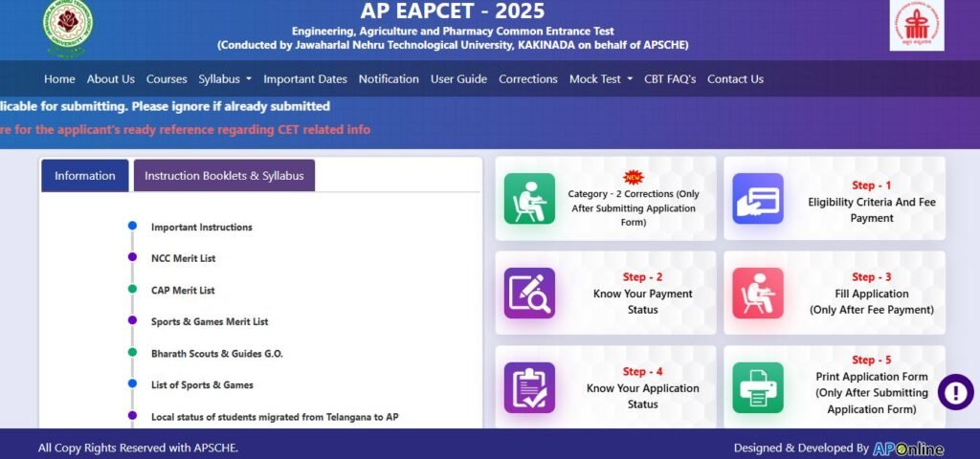Click the purple Know Your Payment Status icon
The height and width of the screenshot is (459, 980).
[x=529, y=293]
